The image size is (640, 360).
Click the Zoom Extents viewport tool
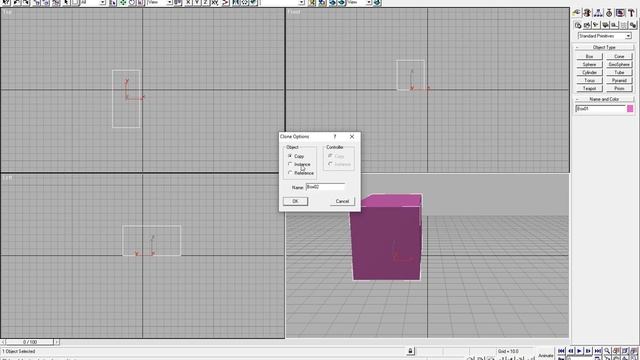point(625,351)
